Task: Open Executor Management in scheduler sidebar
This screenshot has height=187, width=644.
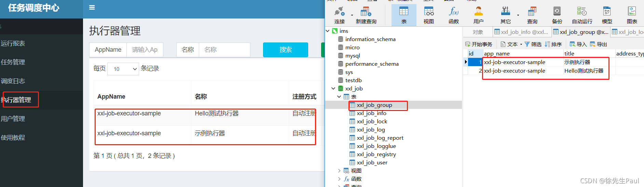Action: 16,100
